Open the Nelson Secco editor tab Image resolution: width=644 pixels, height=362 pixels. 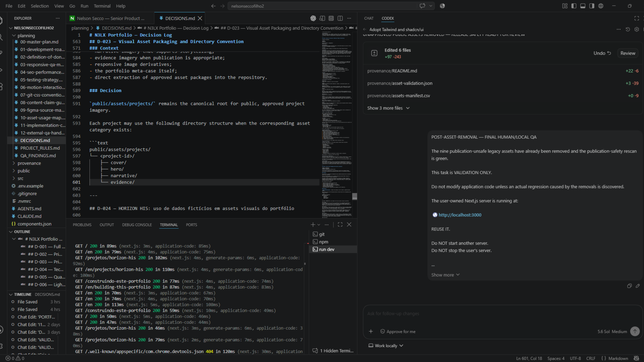(110, 18)
